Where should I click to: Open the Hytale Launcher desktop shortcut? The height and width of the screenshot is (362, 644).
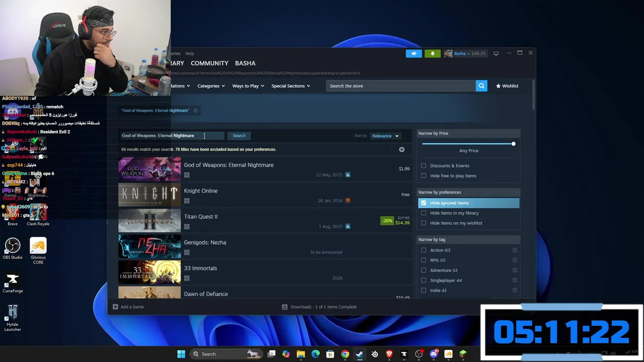pyautogui.click(x=13, y=318)
